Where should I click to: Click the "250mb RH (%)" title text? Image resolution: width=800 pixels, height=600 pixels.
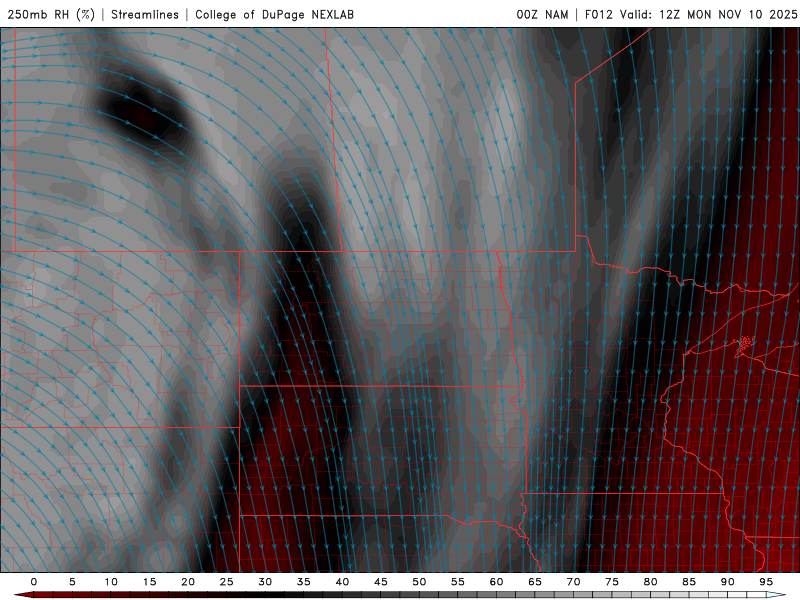[51, 14]
